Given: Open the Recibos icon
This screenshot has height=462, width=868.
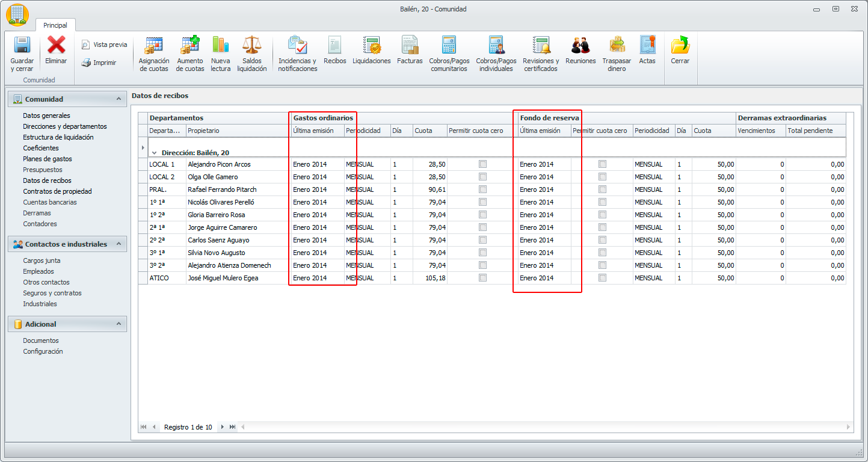Looking at the screenshot, I should (x=335, y=45).
